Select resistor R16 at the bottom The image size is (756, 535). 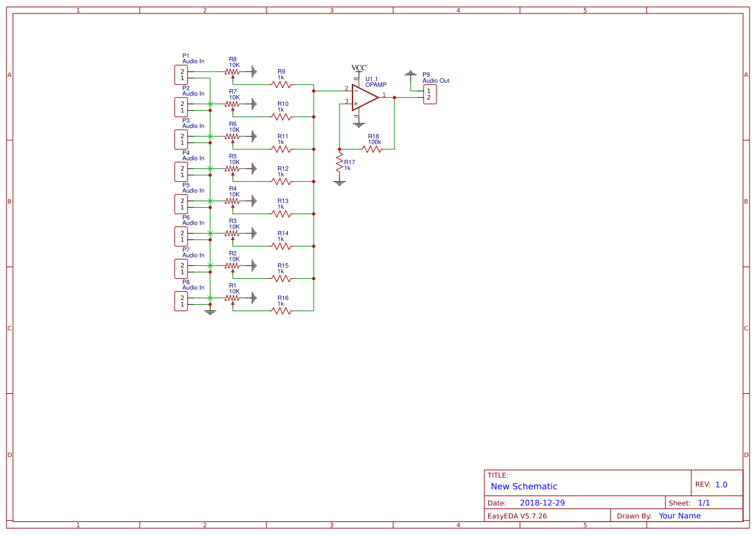(279, 311)
